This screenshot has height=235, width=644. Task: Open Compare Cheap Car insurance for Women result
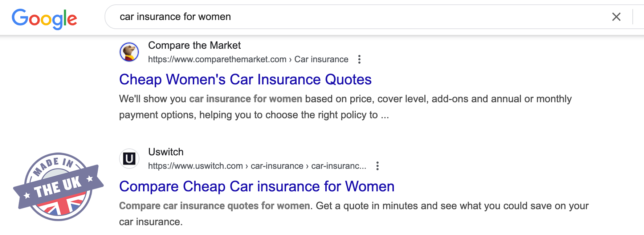click(x=256, y=186)
